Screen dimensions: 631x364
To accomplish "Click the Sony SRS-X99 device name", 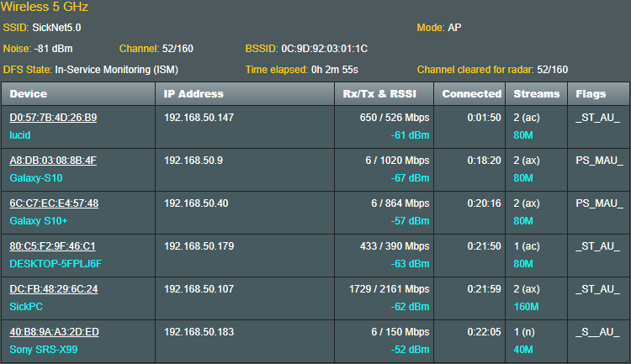I will click(x=44, y=350).
